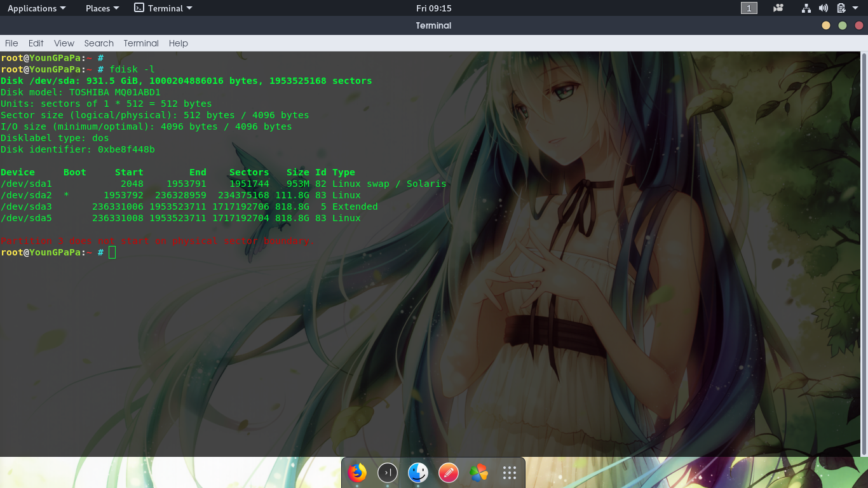Launch the red pencil text editor icon
Screen dimensions: 868x488
(x=449, y=473)
